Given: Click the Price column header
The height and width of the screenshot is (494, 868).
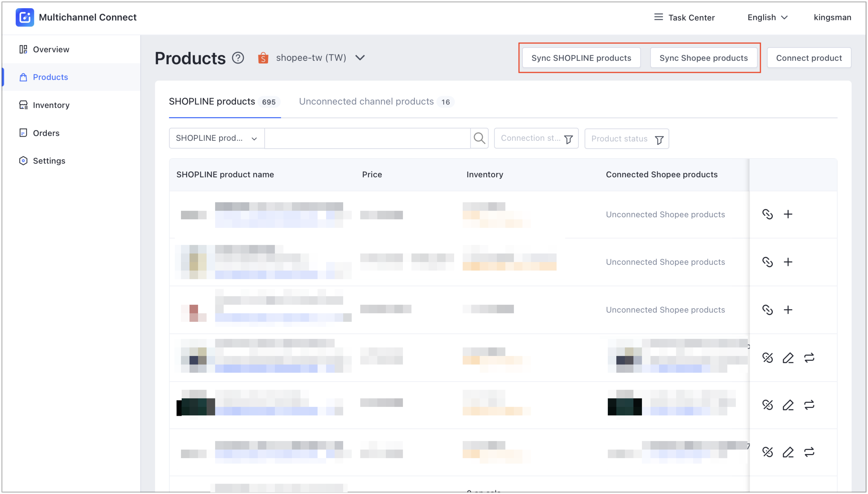Looking at the screenshot, I should 372,174.
